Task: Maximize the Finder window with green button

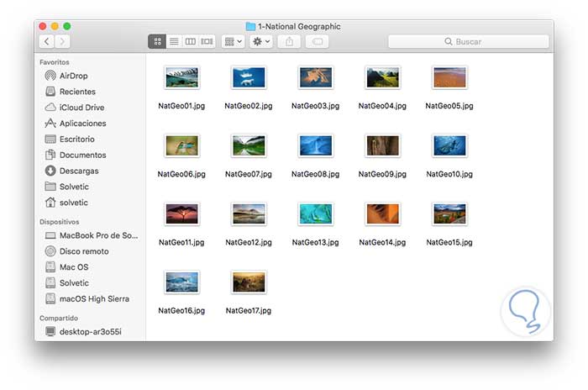Action: [66, 26]
